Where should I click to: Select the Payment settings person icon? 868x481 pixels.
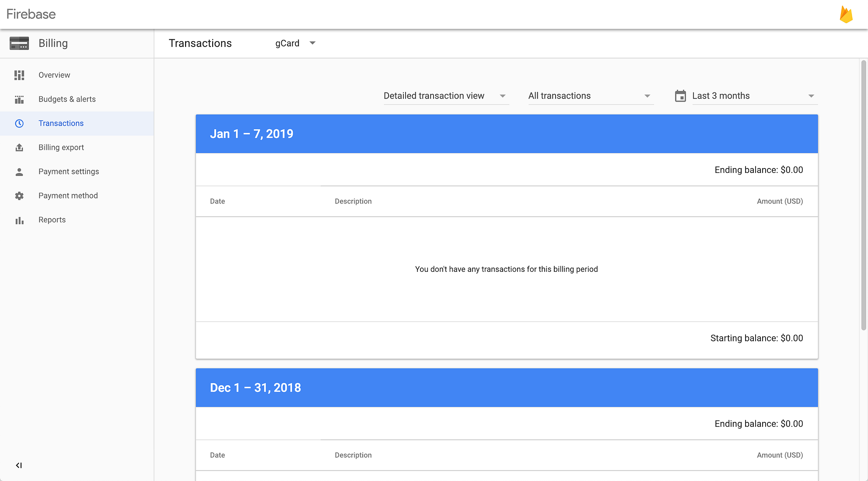click(x=19, y=171)
